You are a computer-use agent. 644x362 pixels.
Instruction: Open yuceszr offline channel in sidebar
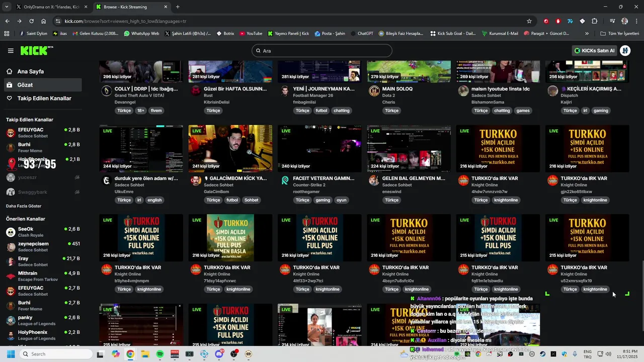coord(43,177)
